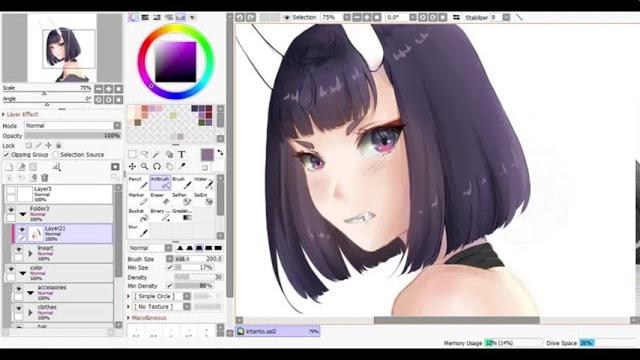Image resolution: width=640 pixels, height=360 pixels.
Task: Select the Pencil brush tool
Action: [138, 182]
